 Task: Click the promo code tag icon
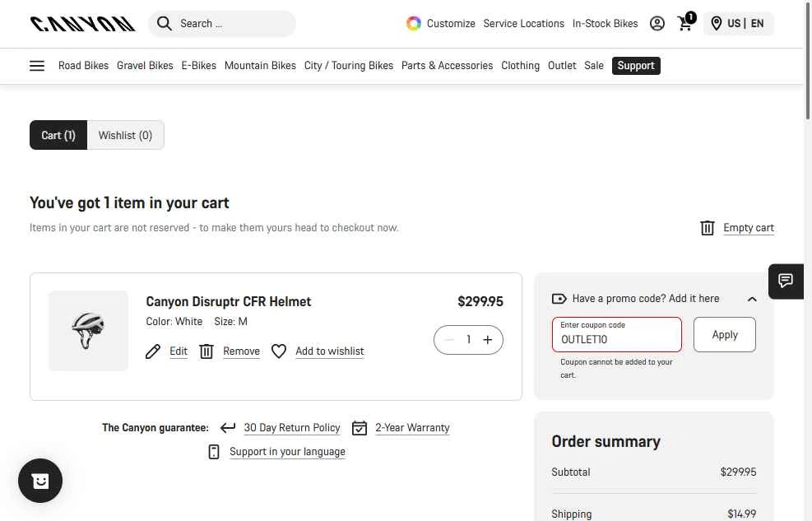(559, 299)
